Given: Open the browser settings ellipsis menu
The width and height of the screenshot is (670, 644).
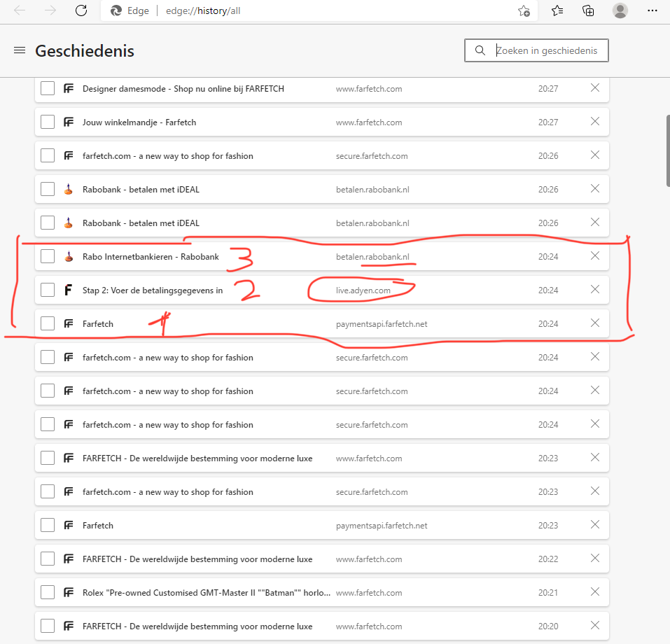Looking at the screenshot, I should [652, 10].
